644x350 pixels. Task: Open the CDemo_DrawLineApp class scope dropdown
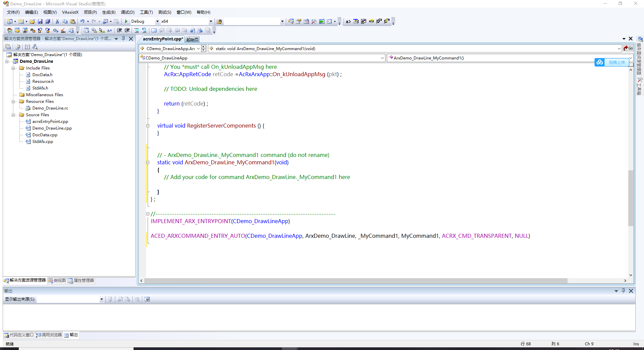click(x=382, y=58)
